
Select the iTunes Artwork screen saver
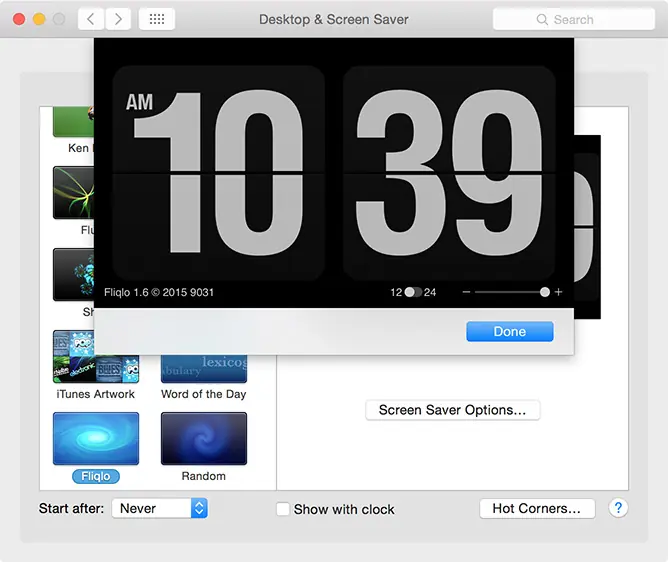[96, 357]
